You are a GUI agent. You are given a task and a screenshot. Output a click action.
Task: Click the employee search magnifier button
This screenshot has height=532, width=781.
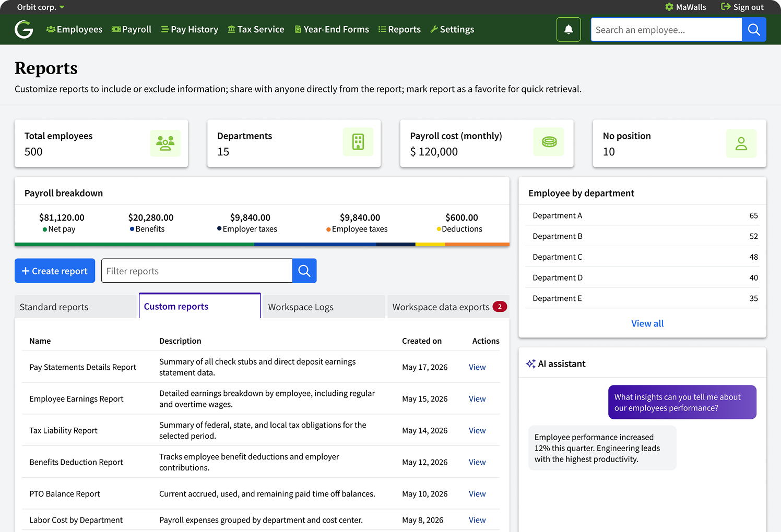pyautogui.click(x=754, y=30)
